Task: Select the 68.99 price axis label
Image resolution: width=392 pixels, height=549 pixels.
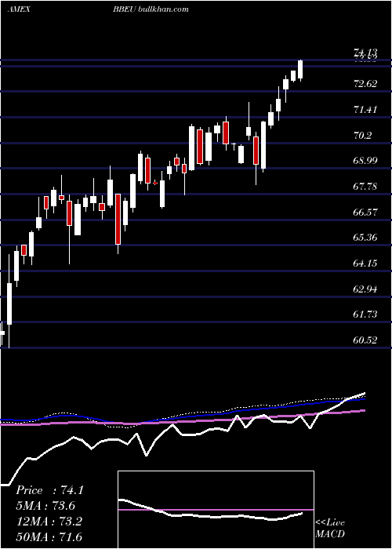Action: [366, 161]
